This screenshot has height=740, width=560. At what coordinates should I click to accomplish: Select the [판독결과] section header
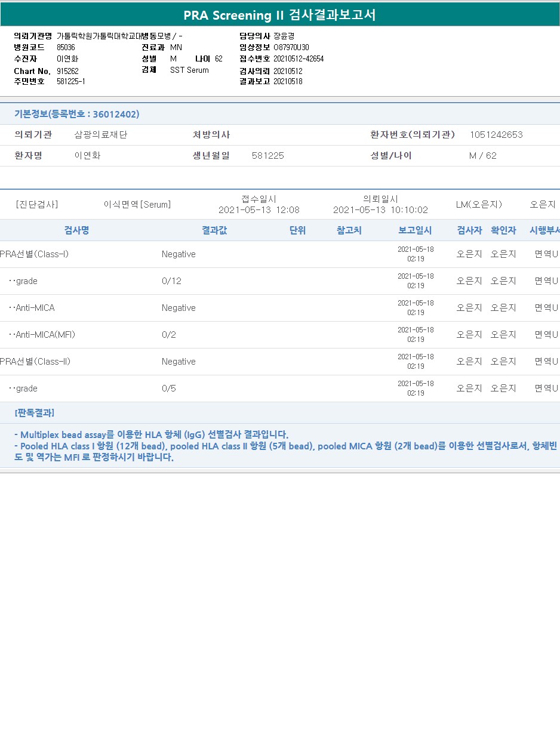pos(35,413)
